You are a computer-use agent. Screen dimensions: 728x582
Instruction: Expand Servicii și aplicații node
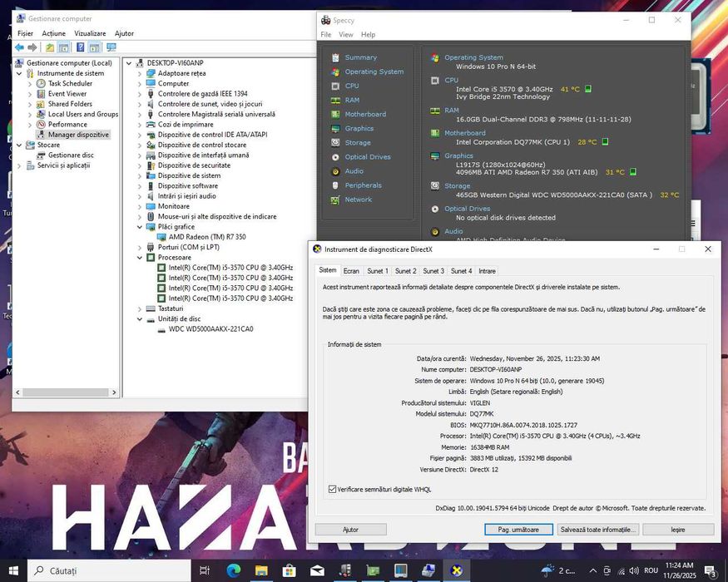[x=19, y=165]
